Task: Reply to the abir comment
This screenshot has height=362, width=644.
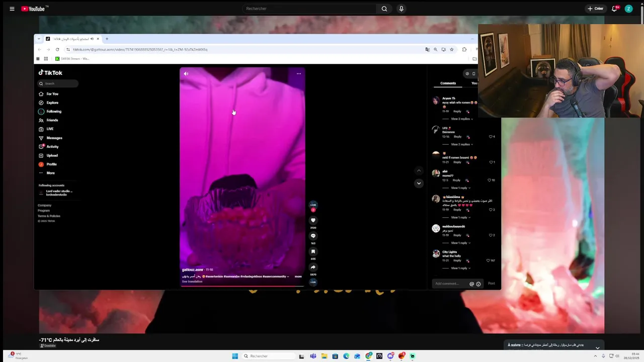Action: [x=456, y=180]
